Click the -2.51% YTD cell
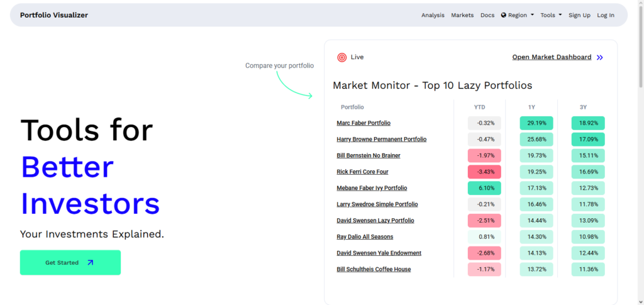 [x=484, y=221]
